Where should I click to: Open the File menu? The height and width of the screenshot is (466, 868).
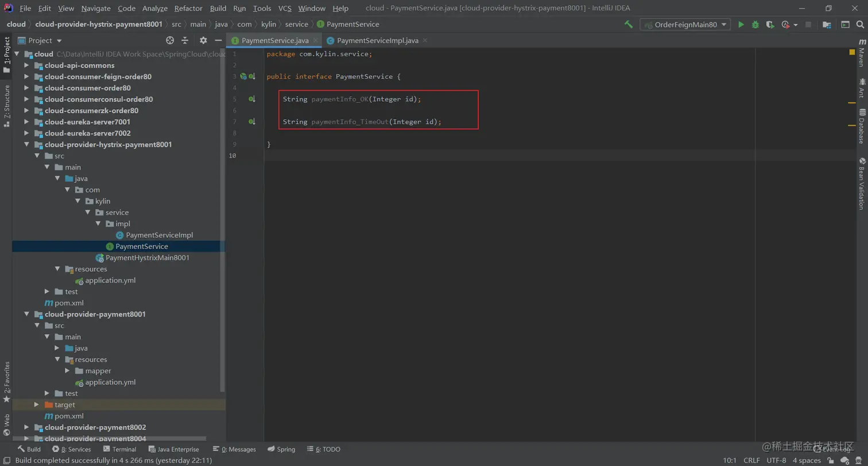click(25, 8)
